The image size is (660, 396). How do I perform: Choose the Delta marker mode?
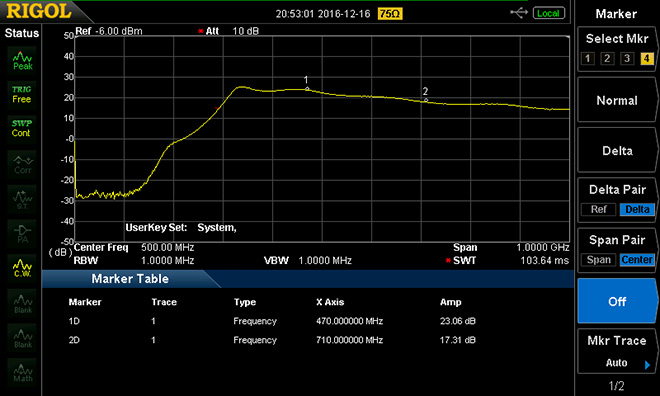tap(617, 151)
